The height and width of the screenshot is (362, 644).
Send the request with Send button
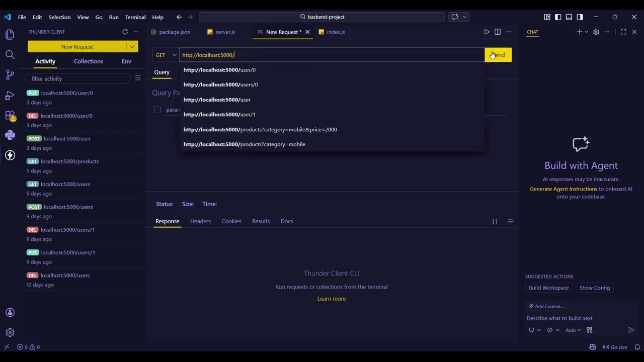coord(498,55)
